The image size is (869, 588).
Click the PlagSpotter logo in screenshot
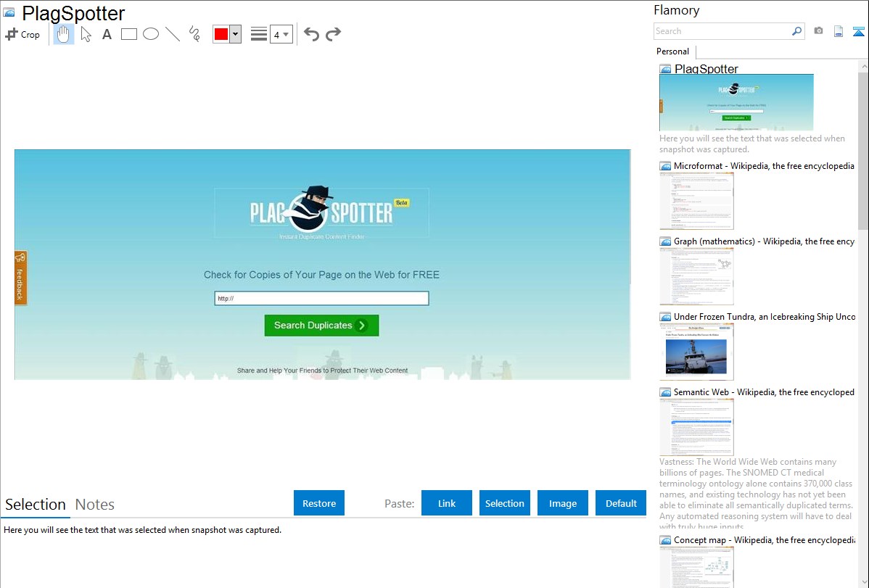[x=321, y=212]
